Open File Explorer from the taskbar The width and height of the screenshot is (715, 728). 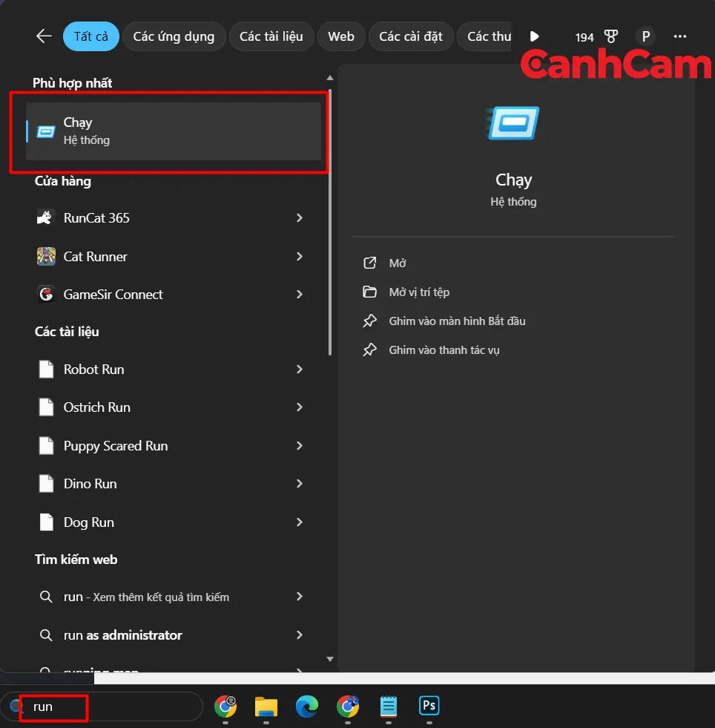click(266, 706)
